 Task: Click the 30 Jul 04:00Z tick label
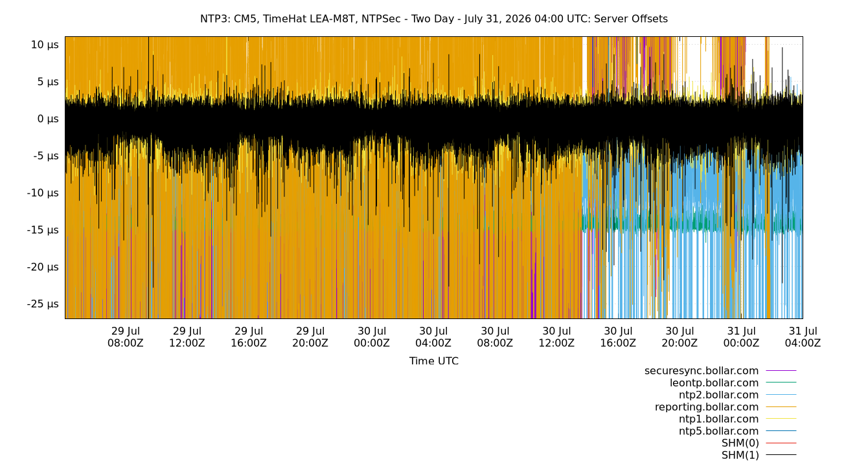pyautogui.click(x=433, y=337)
